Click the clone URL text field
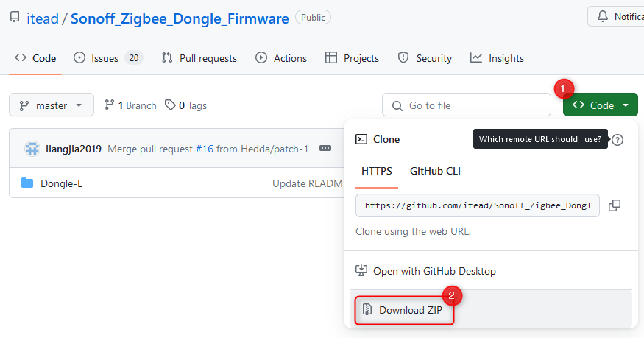The image size is (644, 338). click(477, 205)
